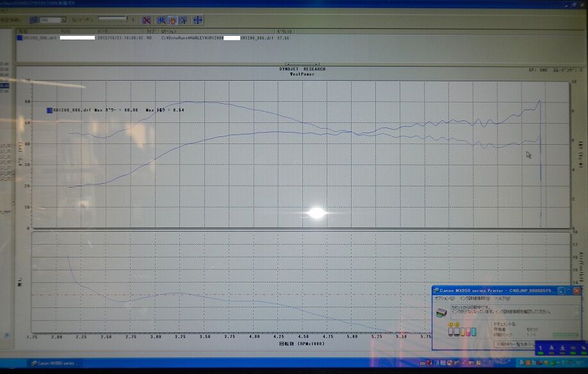
Task: Click the '1' indicator in the blue overlay panel
Action: pyautogui.click(x=541, y=348)
